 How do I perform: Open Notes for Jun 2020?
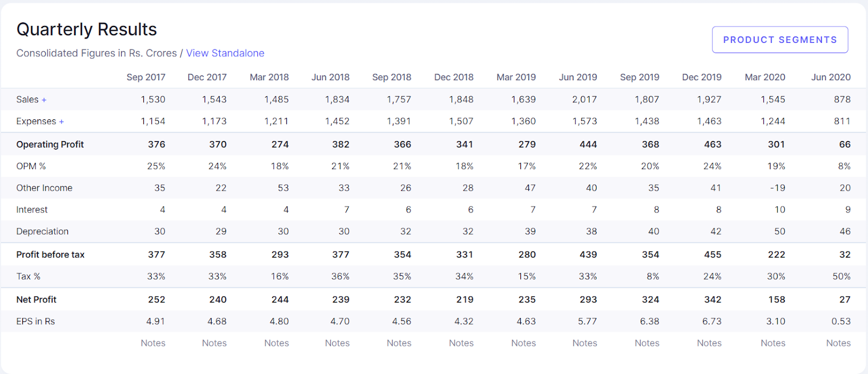click(838, 343)
